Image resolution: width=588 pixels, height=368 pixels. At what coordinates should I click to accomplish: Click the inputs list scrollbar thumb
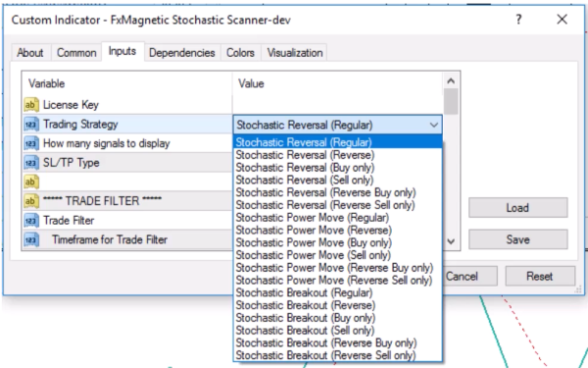[451, 101]
